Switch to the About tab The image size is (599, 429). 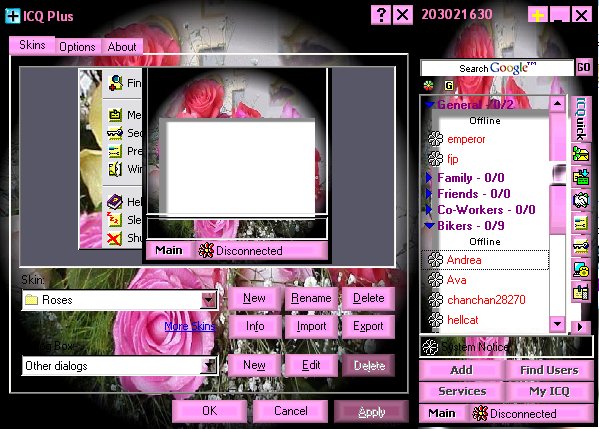[122, 47]
